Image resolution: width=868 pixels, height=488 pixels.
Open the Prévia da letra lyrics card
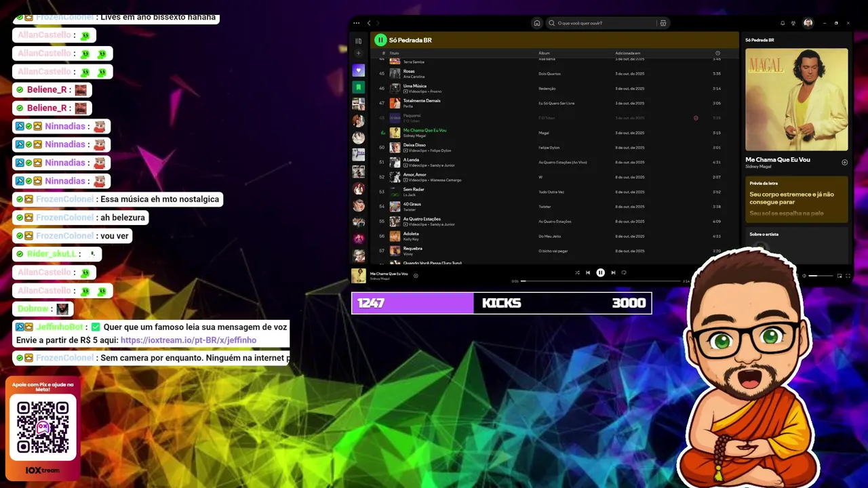[797, 199]
